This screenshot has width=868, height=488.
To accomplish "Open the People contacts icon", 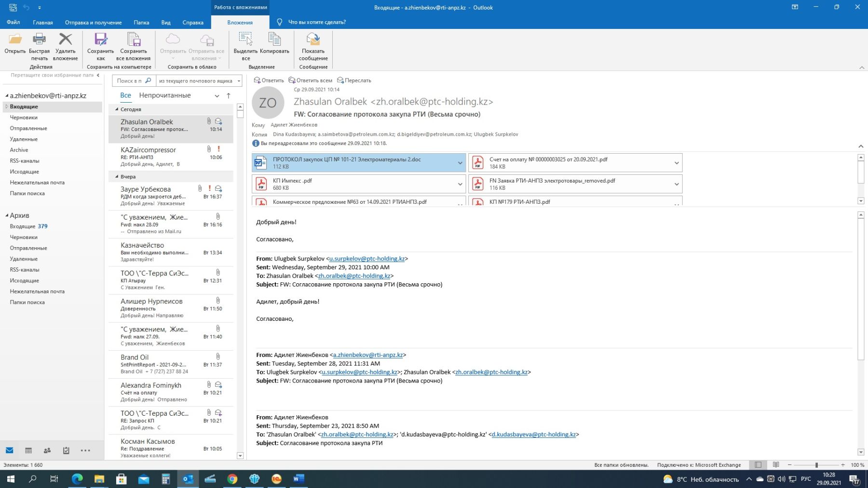I will 47,450.
